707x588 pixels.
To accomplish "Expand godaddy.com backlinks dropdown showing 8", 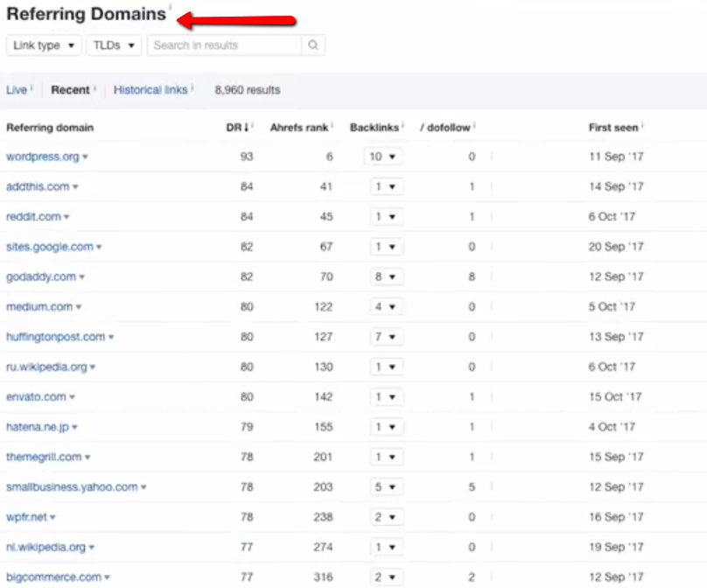I will click(x=387, y=276).
